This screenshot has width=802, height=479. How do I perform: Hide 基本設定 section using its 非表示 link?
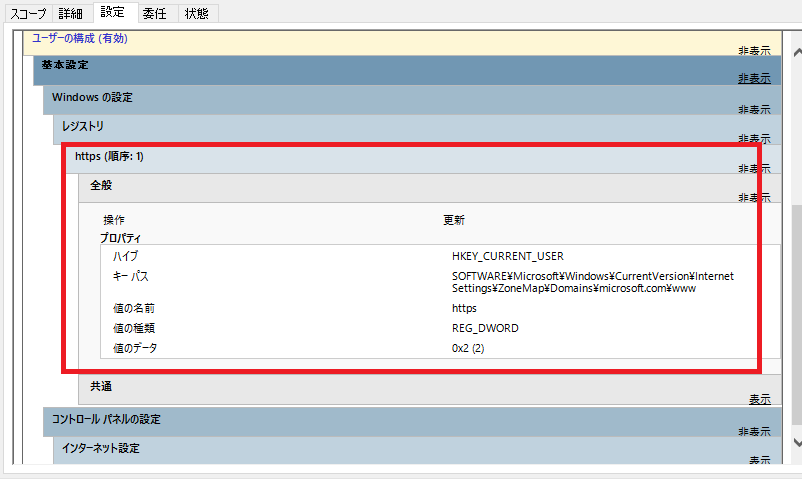click(x=754, y=78)
